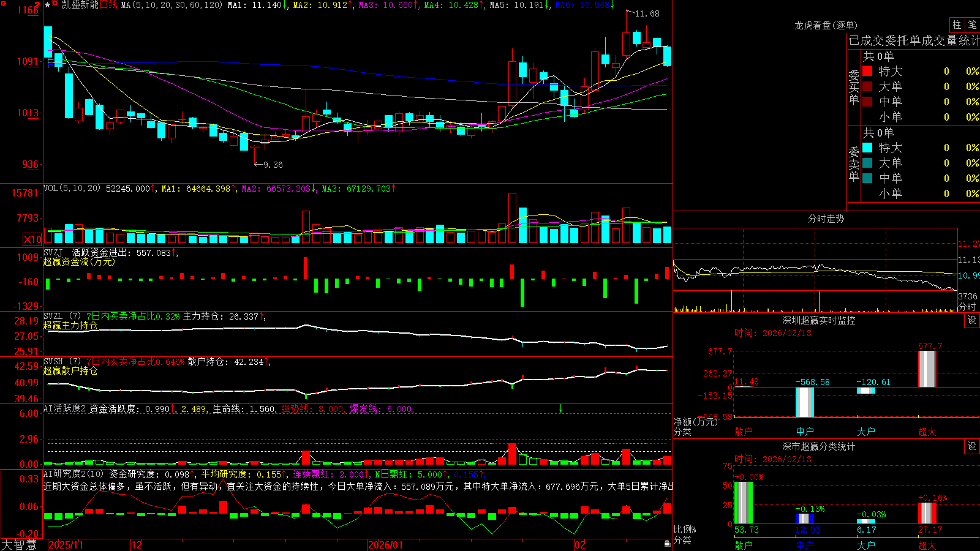980x551 pixels.
Task: Click the 53.73 散户 bar in 分类统计
Action: point(744,503)
